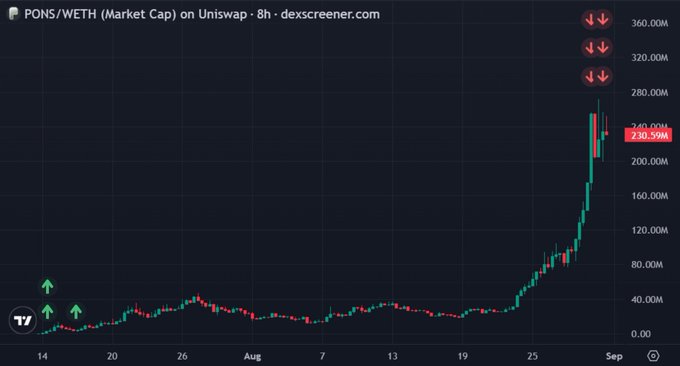Open chart settings gear icon
The height and width of the screenshot is (366, 680).
click(x=653, y=356)
